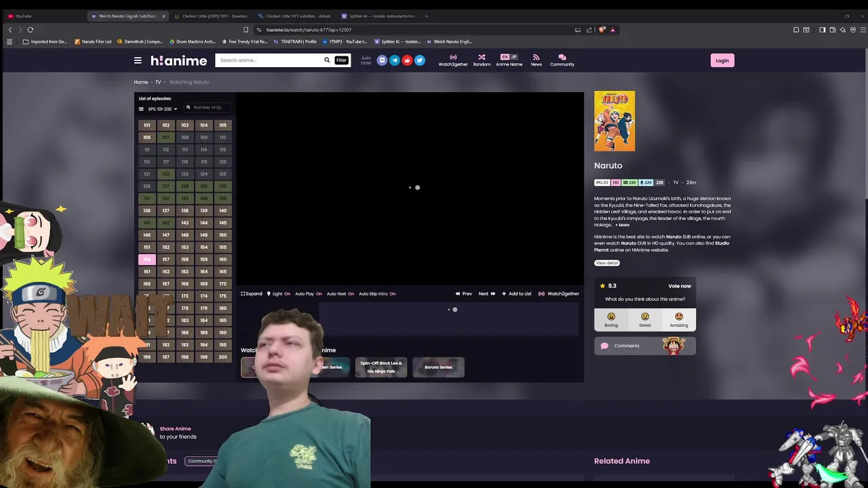Click the episode list view icon
Screen dimensions: 868x488
pyautogui.click(x=141, y=108)
